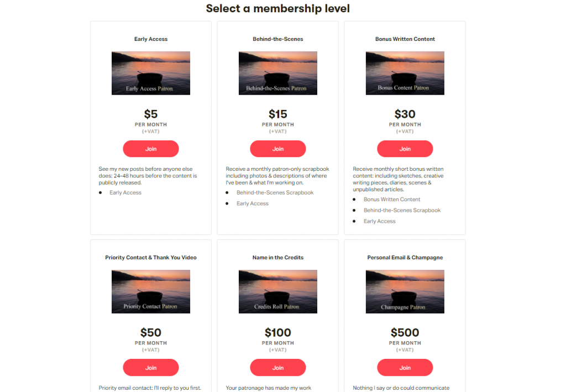The width and height of the screenshot is (566, 392).
Task: Join the $50 Priority Contact tier
Action: pyautogui.click(x=151, y=368)
